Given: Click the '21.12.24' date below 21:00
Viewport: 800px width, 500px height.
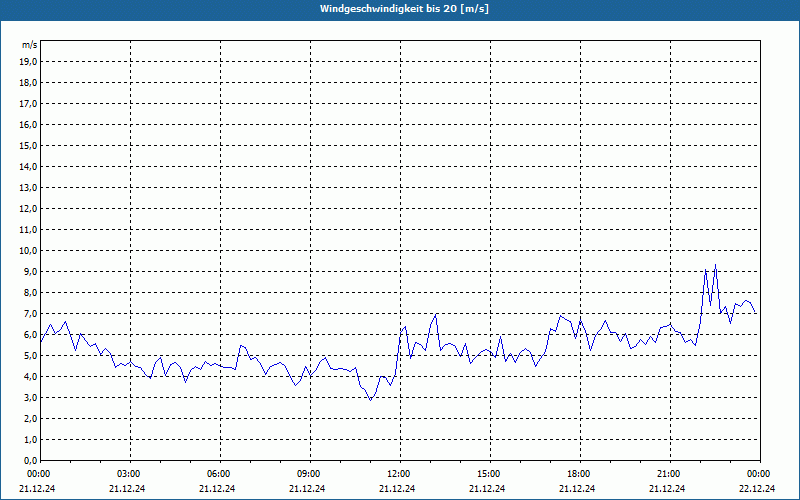Looking at the screenshot, I should [x=667, y=488].
